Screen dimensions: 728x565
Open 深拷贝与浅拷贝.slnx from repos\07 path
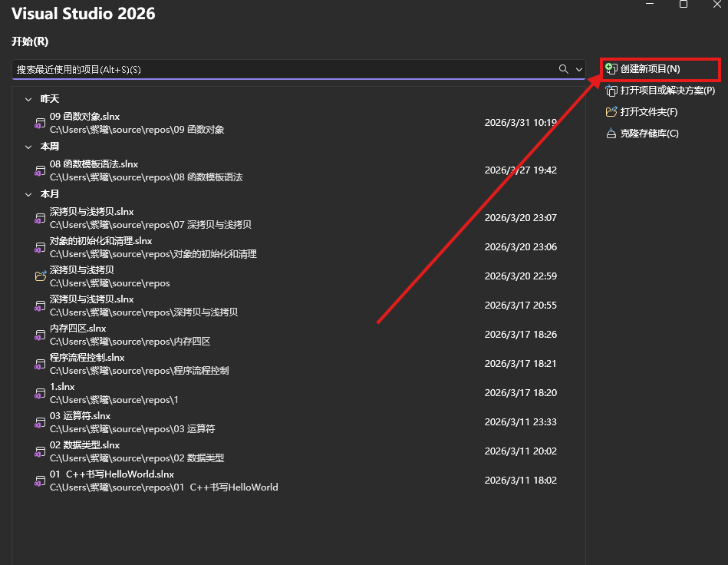pyautogui.click(x=298, y=218)
